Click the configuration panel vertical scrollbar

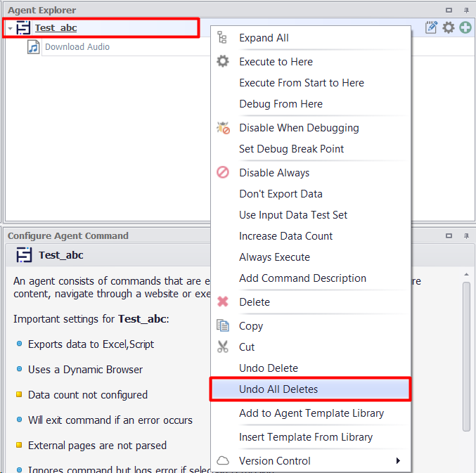[466, 358]
